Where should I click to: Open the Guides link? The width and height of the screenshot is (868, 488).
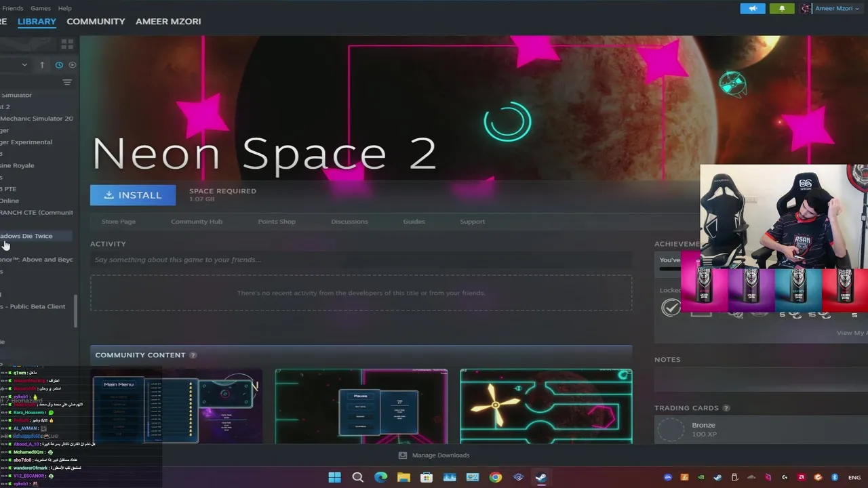coord(414,222)
